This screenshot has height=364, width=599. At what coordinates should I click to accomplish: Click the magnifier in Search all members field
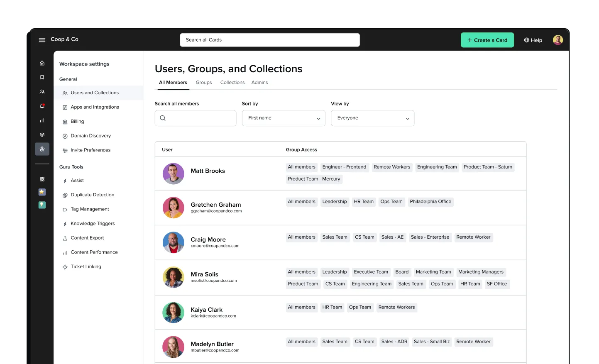click(x=163, y=118)
